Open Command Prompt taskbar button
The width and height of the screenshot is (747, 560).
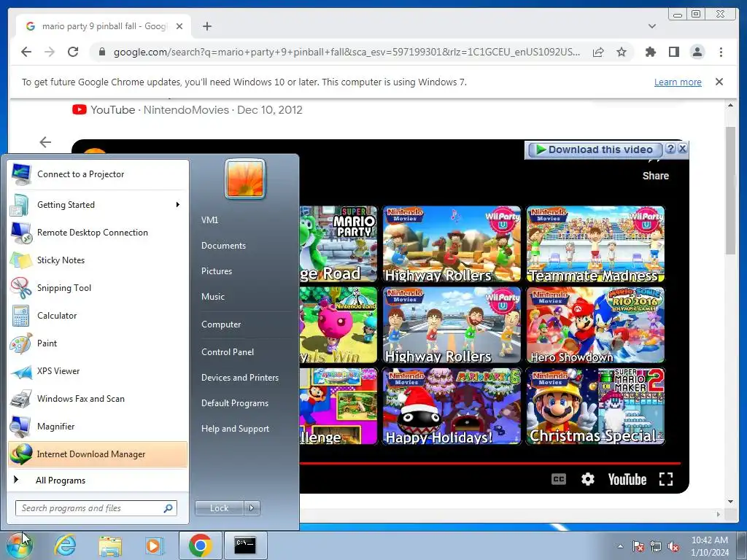click(x=245, y=545)
